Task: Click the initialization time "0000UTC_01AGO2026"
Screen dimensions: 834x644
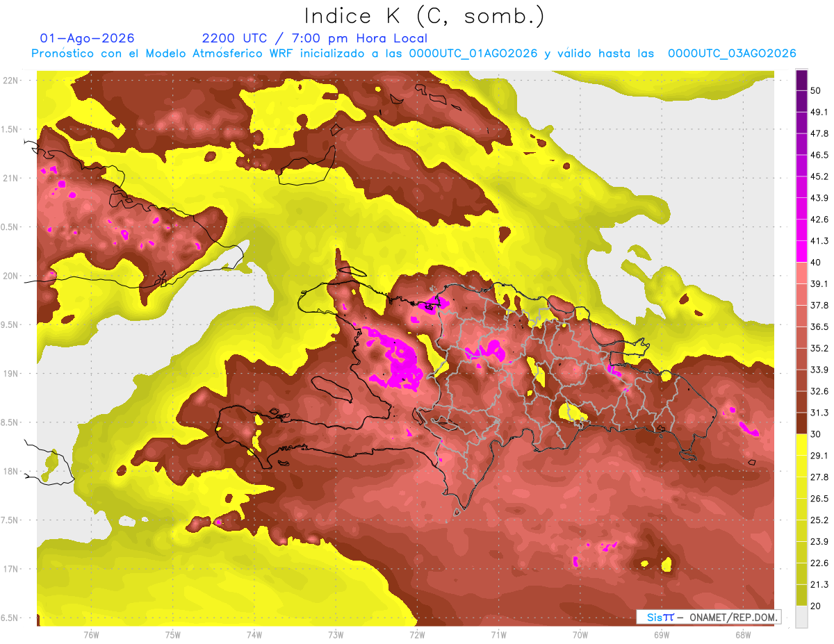Action: tap(473, 53)
